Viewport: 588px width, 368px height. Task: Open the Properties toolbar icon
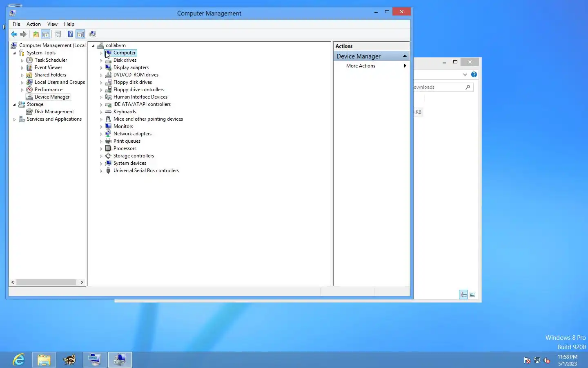coord(58,34)
